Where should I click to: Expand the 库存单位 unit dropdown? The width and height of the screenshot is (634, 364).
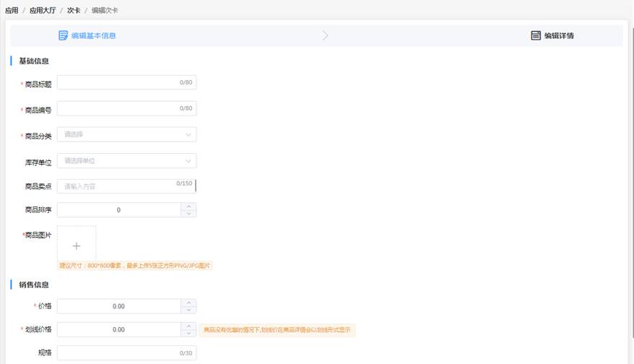point(126,160)
